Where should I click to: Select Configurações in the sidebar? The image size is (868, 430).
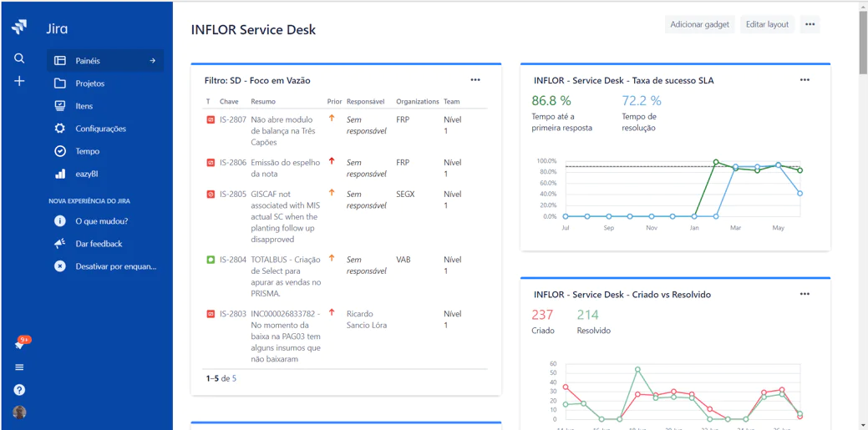pos(100,129)
